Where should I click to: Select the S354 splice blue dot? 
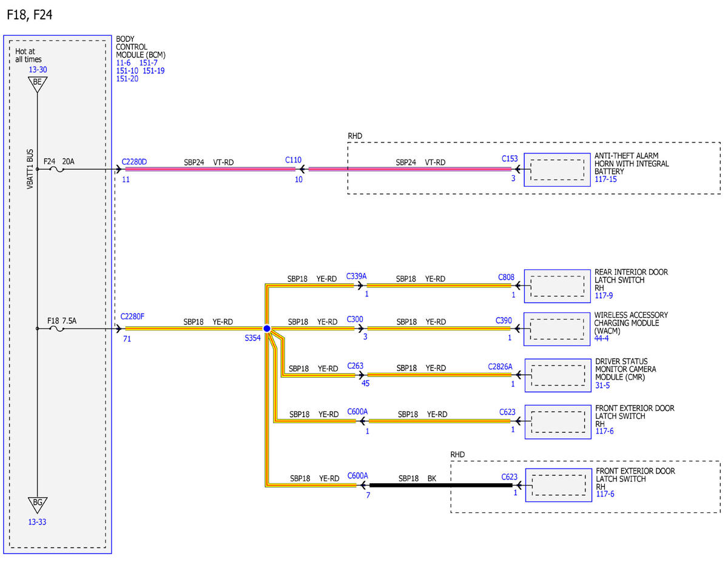[266, 329]
